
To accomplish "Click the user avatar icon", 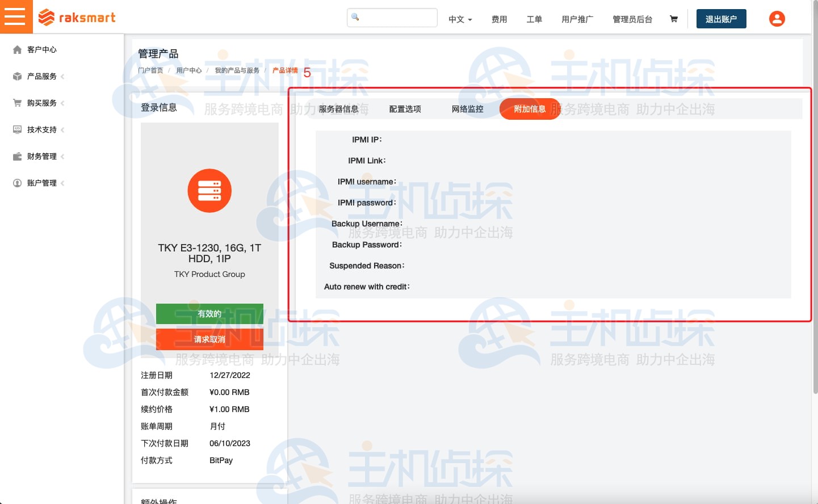I will click(x=777, y=19).
